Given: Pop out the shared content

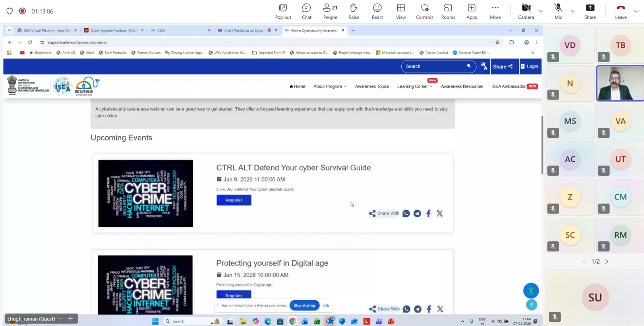Looking at the screenshot, I should (x=283, y=11).
